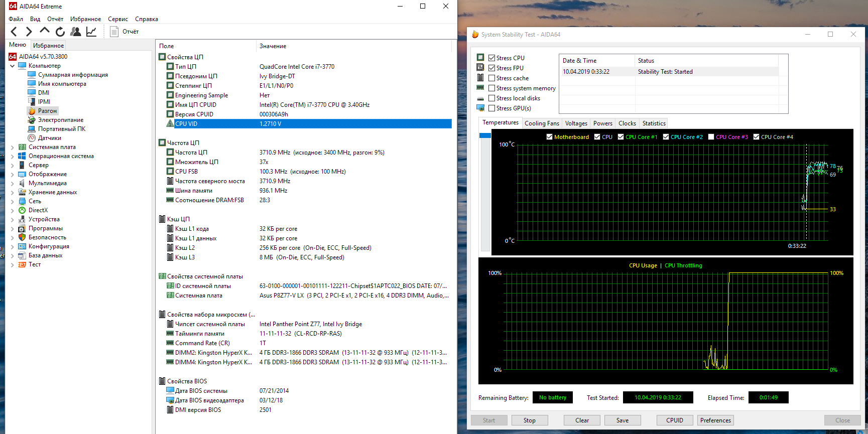The width and height of the screenshot is (868, 434).
Task: Open the Портативный ПК tree item
Action: (62, 129)
